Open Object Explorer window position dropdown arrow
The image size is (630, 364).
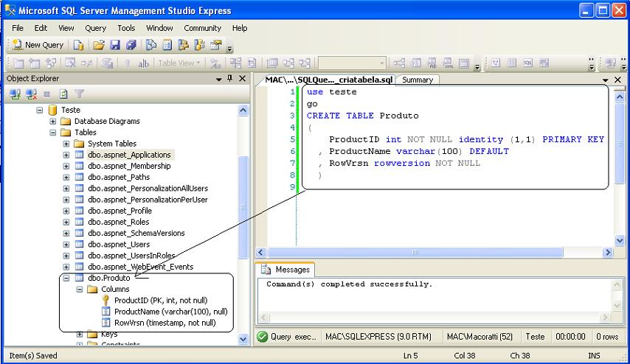click(218, 79)
